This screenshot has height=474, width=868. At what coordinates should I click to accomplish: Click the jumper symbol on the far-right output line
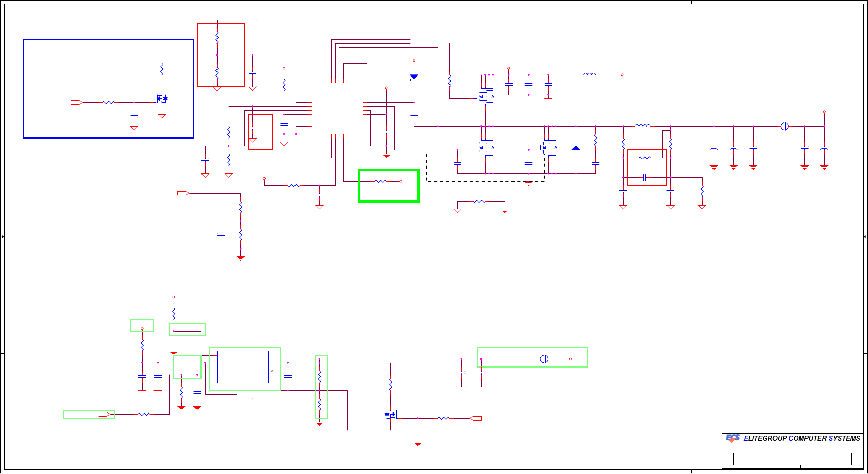[785, 126]
